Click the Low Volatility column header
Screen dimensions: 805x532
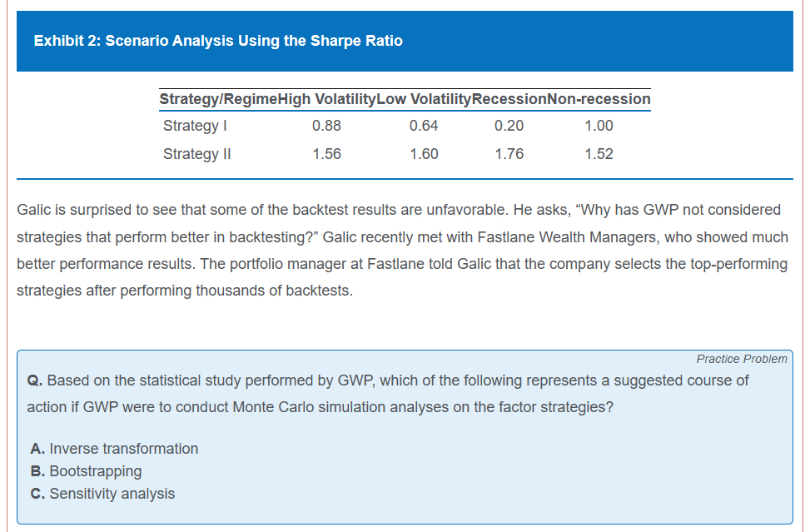(424, 99)
